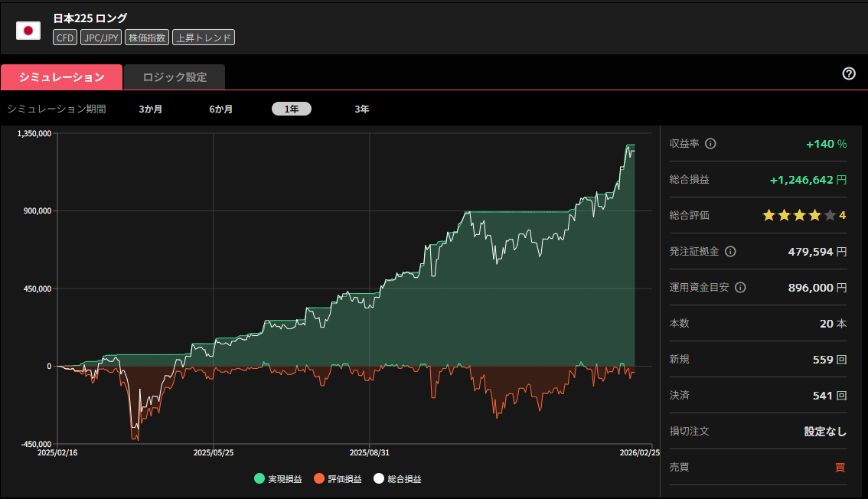Click the info icon next to 収益率
This screenshot has height=499, width=868.
click(x=710, y=144)
